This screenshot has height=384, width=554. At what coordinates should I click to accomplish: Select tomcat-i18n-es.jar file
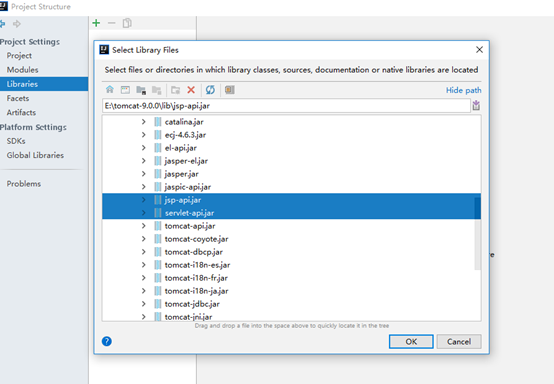coord(197,265)
